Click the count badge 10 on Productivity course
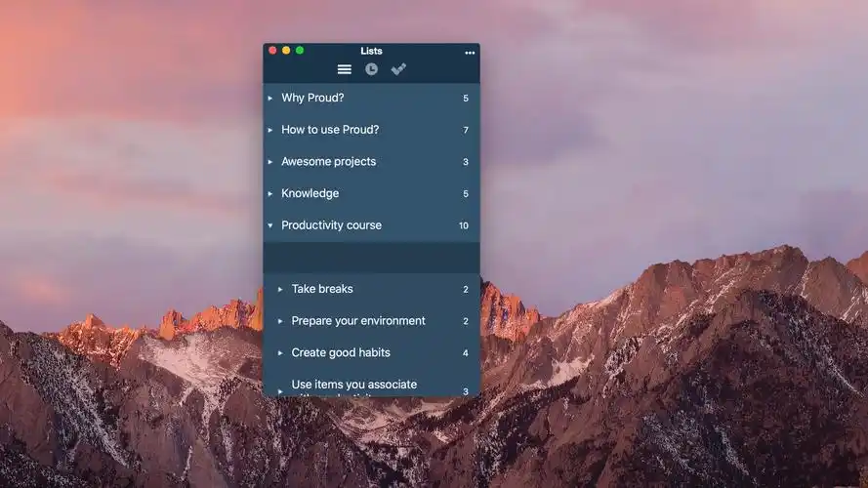This screenshot has width=868, height=488. point(464,226)
